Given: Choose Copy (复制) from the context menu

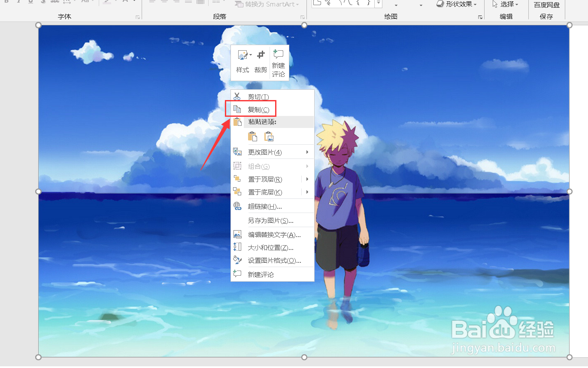Looking at the screenshot, I should click(x=273, y=109).
